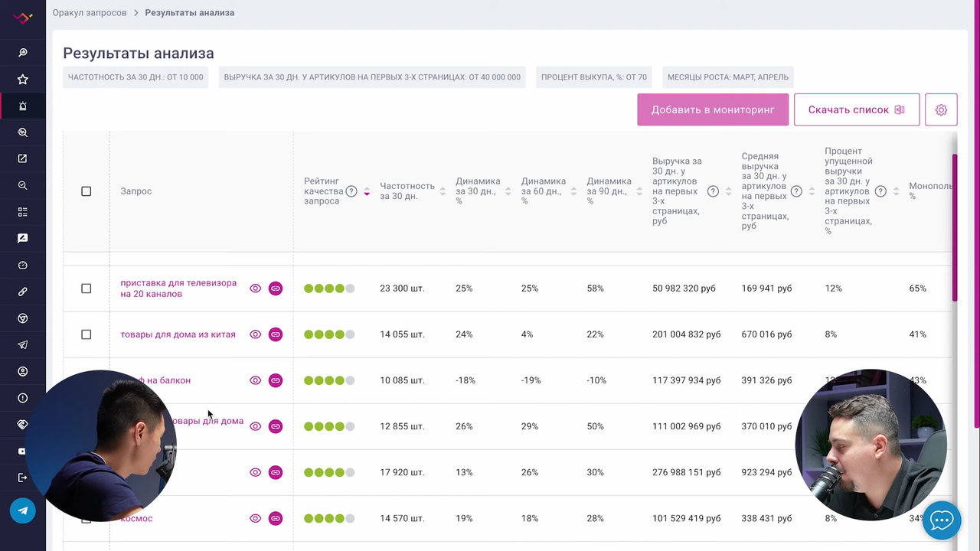Sort by Динамика за 60 дн. arrows
Screen dimensions: 980x551
pos(573,191)
